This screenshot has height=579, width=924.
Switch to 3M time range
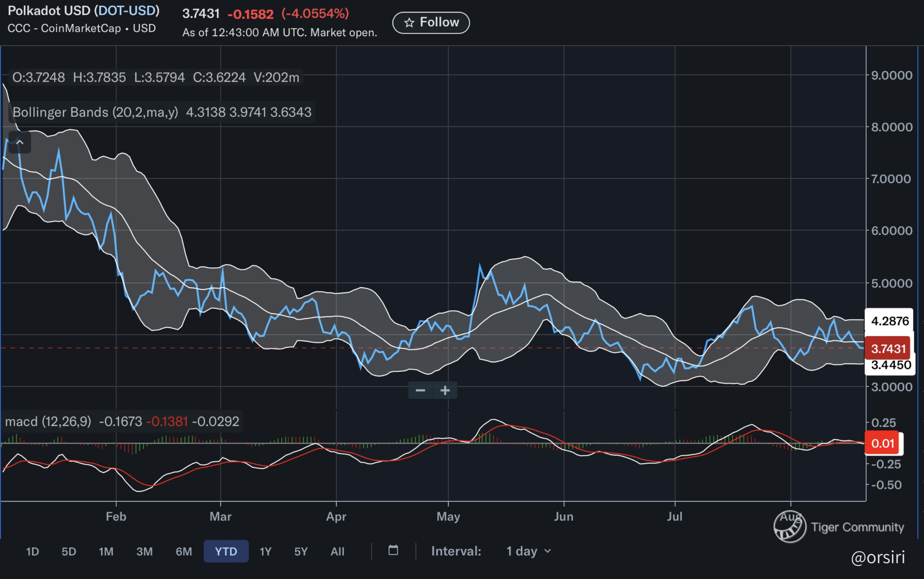pyautogui.click(x=145, y=551)
